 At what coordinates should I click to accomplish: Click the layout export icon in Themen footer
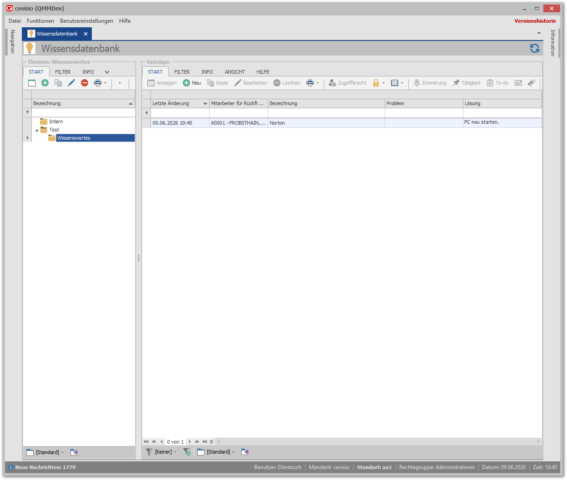coord(74,452)
